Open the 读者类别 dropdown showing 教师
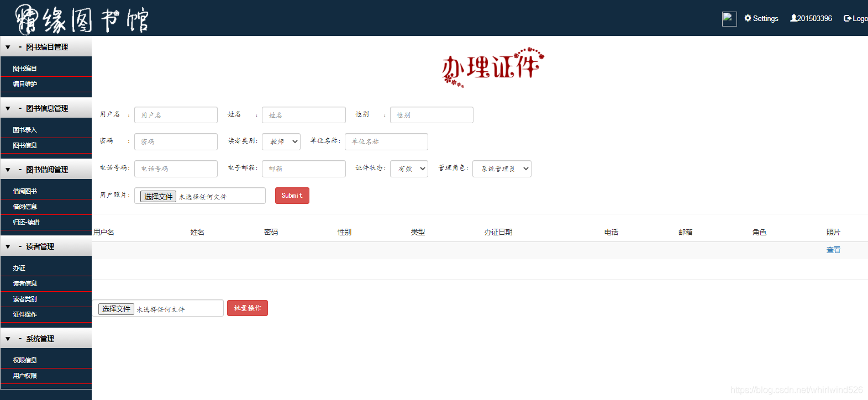This screenshot has height=400, width=868. (281, 141)
